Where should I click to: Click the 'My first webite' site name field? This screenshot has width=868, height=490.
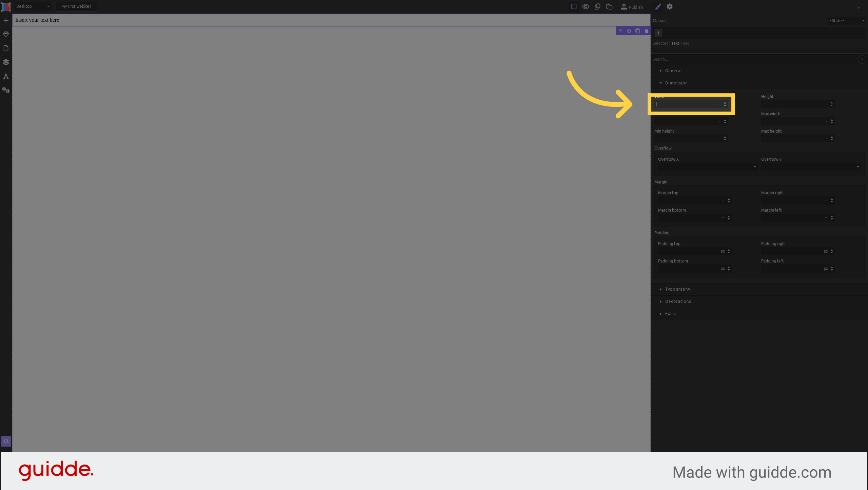point(76,6)
